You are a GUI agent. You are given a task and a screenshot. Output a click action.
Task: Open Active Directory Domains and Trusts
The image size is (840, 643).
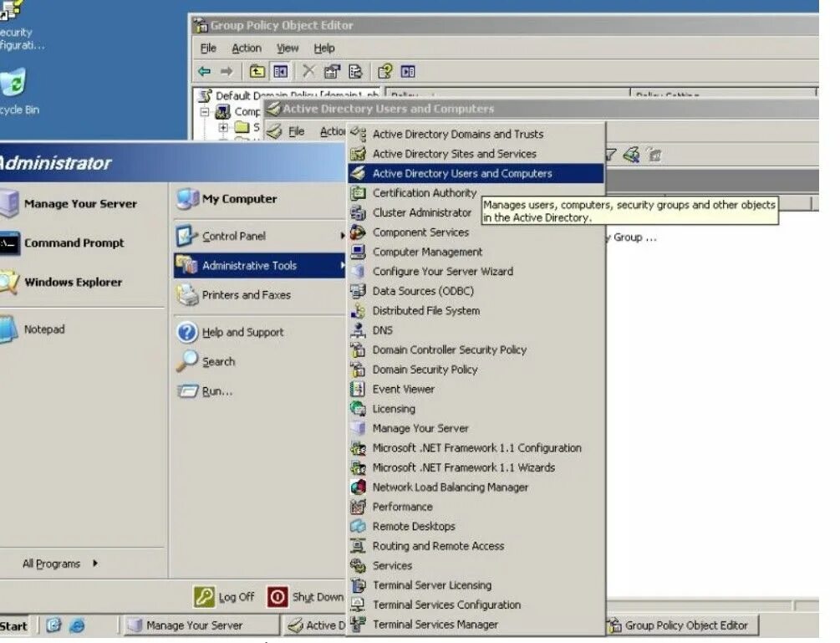tap(476, 134)
